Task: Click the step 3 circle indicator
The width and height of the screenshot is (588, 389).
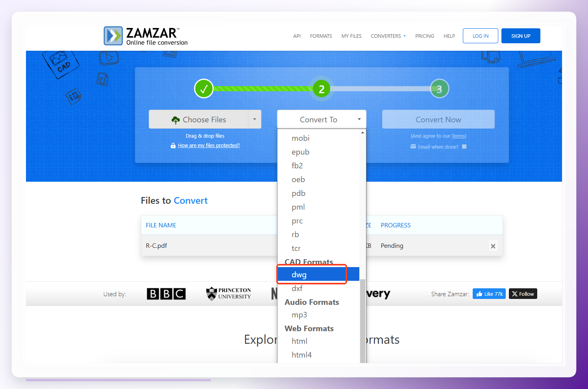Action: point(439,89)
